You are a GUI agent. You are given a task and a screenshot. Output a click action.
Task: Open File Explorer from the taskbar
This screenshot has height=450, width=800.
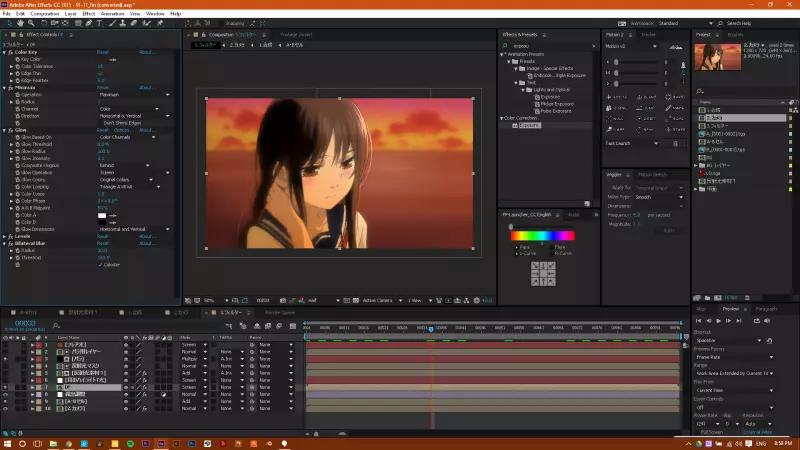[x=53, y=444]
